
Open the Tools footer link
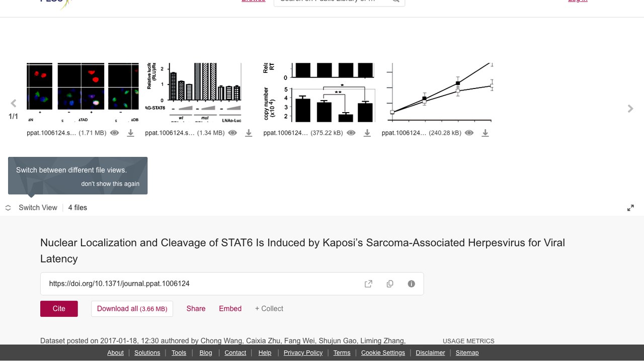179,353
